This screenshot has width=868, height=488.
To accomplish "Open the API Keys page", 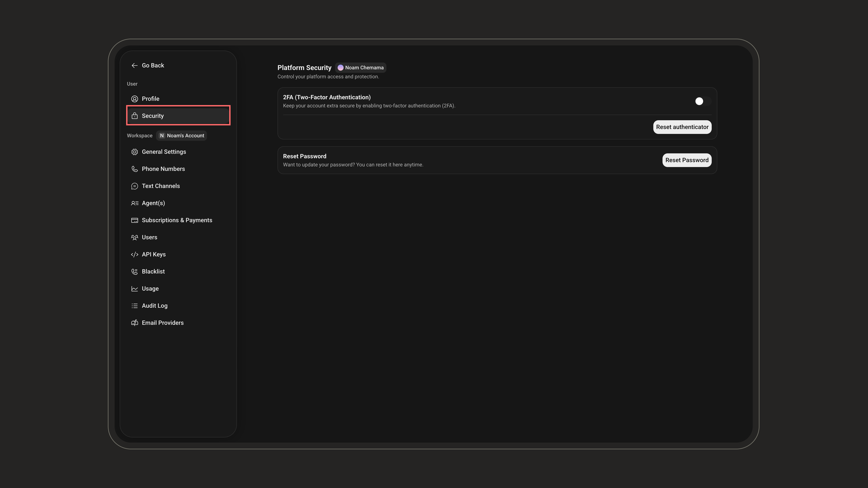I will pyautogui.click(x=178, y=255).
